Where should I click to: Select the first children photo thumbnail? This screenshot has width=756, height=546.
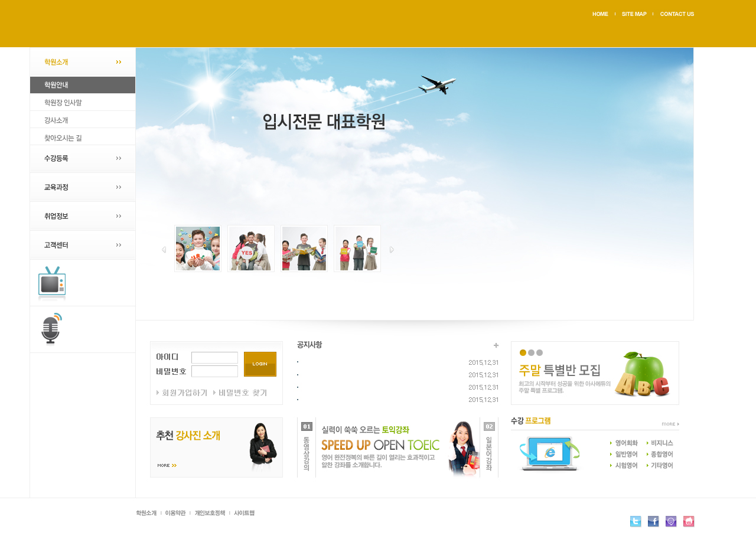[198, 249]
